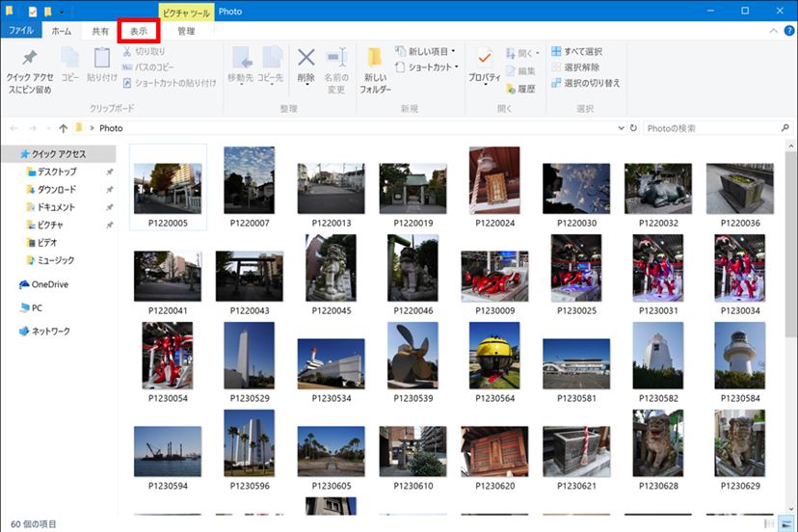Switch to Share (共有) tab

100,31
